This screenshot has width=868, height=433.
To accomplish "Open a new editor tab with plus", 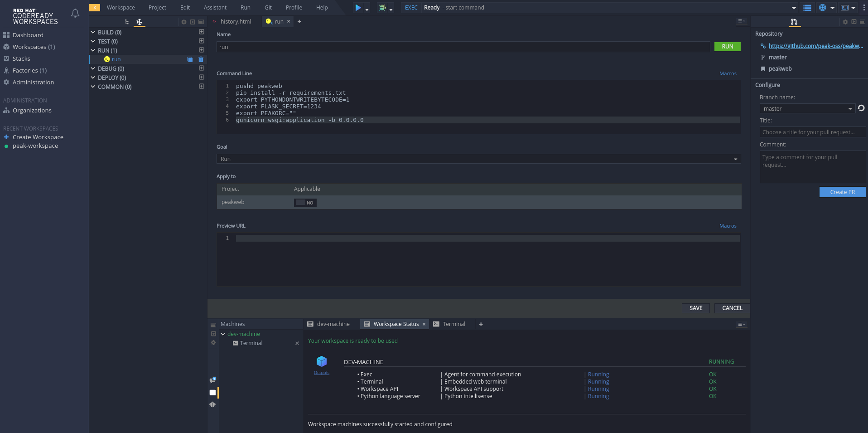I will pyautogui.click(x=299, y=21).
